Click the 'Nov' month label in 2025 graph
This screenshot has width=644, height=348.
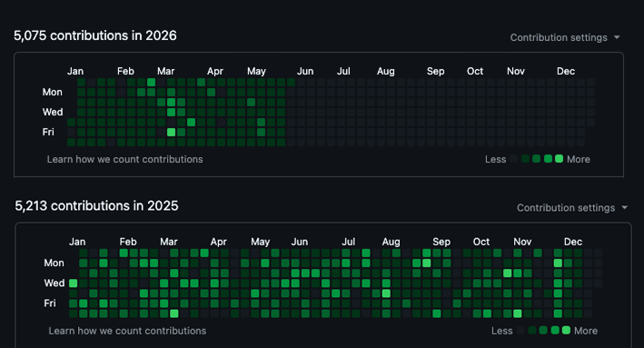pyautogui.click(x=522, y=242)
